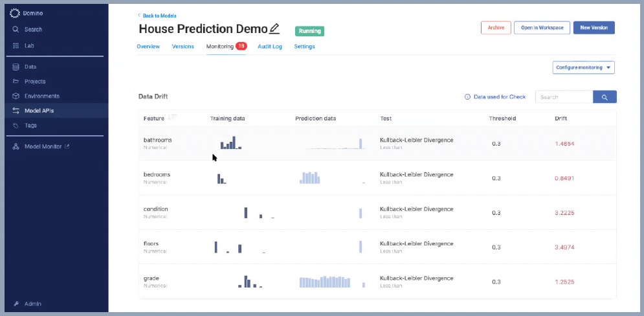This screenshot has width=644, height=316.
Task: Click the Training data column header
Action: (228, 119)
